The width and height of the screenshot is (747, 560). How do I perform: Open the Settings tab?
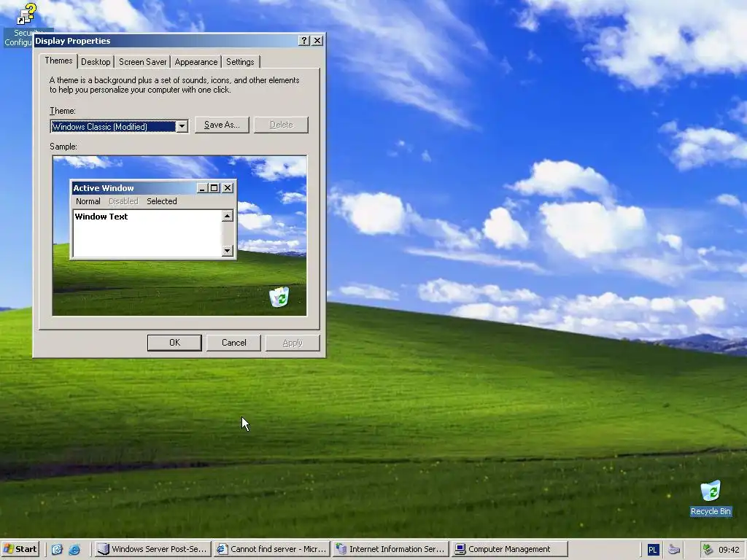coord(240,62)
